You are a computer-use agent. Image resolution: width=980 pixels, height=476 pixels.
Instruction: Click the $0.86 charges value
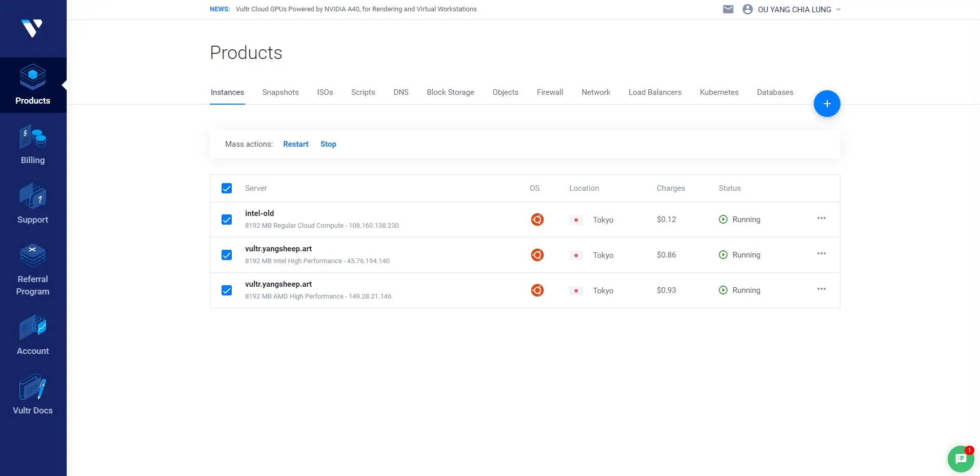[666, 255]
